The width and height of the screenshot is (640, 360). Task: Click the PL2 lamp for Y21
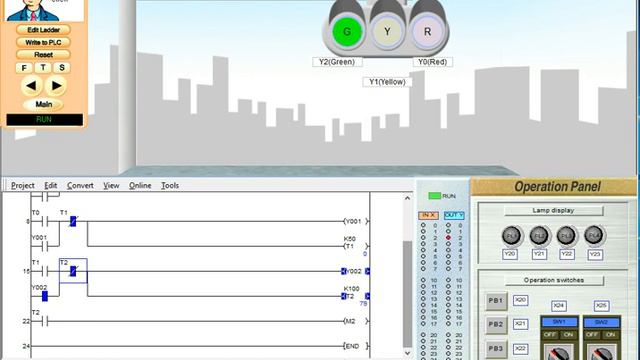pos(539,236)
